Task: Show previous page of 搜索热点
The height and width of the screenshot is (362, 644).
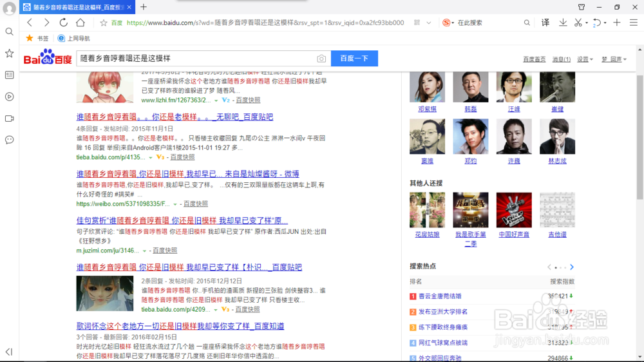Action: (549, 267)
